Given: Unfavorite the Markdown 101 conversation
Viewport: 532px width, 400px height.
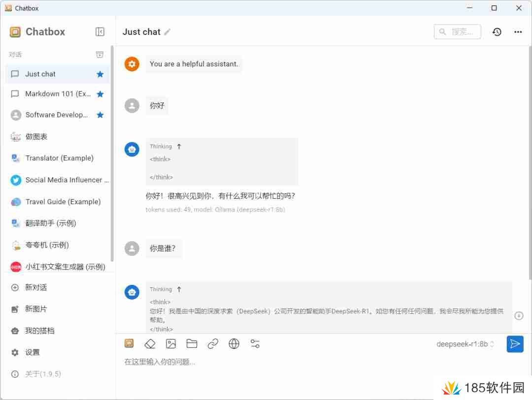Looking at the screenshot, I should pos(100,93).
